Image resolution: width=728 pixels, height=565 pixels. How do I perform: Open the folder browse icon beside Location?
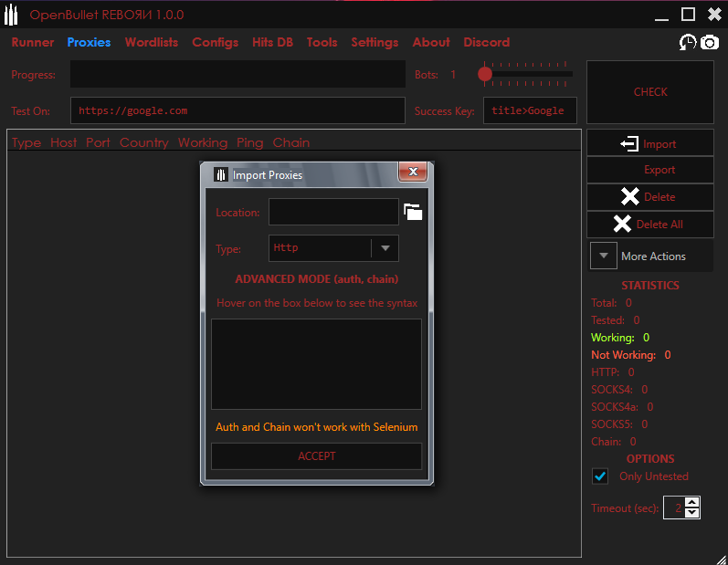tap(413, 212)
